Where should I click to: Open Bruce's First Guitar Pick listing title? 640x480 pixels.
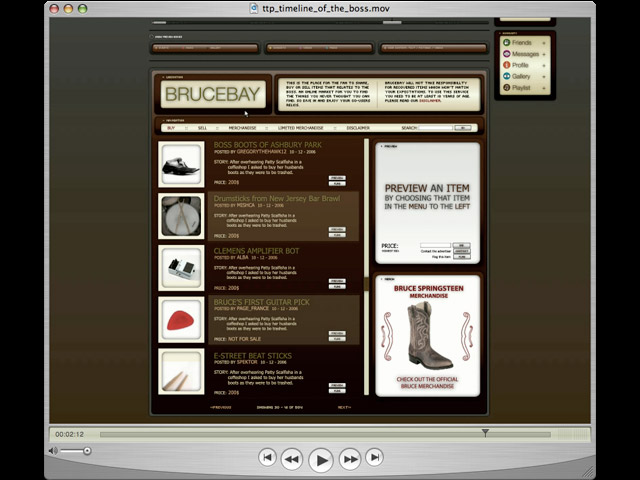[x=262, y=302]
